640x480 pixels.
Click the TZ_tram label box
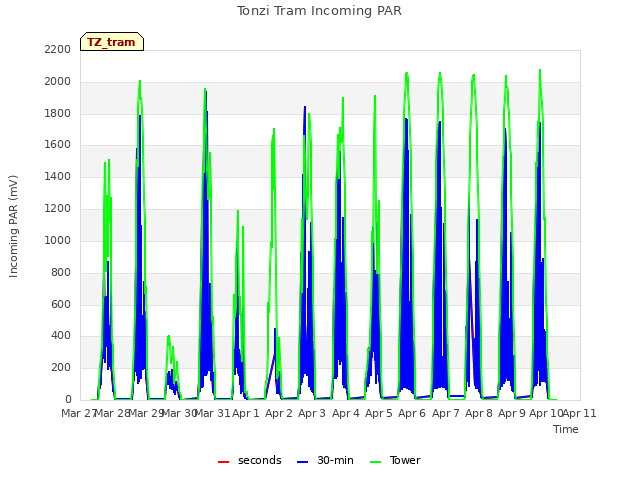coord(112,42)
